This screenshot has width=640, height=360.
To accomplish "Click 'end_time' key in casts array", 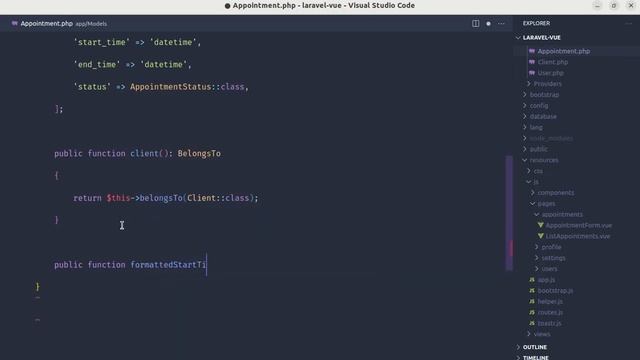I will pos(97,64).
